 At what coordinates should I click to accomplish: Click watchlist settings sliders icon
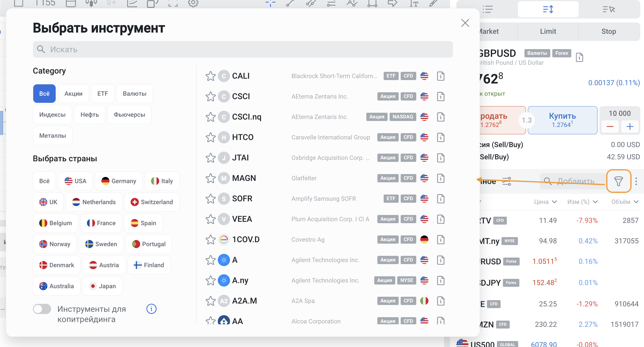click(506, 181)
